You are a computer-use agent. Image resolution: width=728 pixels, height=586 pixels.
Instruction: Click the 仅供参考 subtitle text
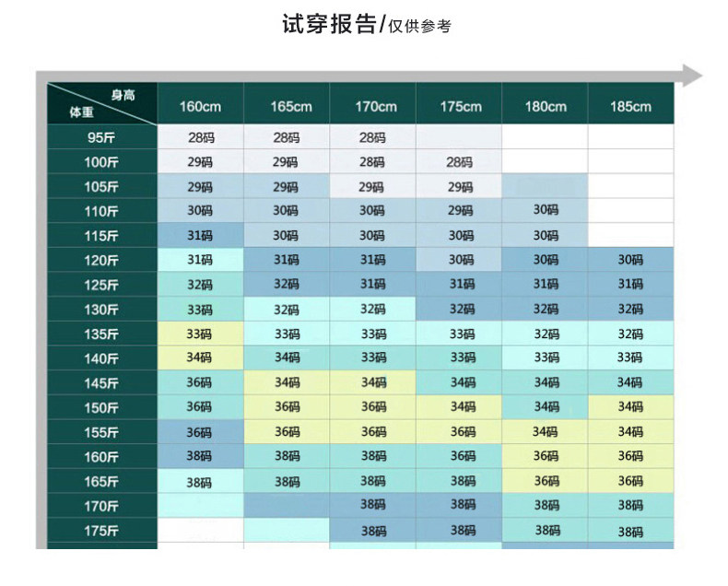click(x=419, y=26)
